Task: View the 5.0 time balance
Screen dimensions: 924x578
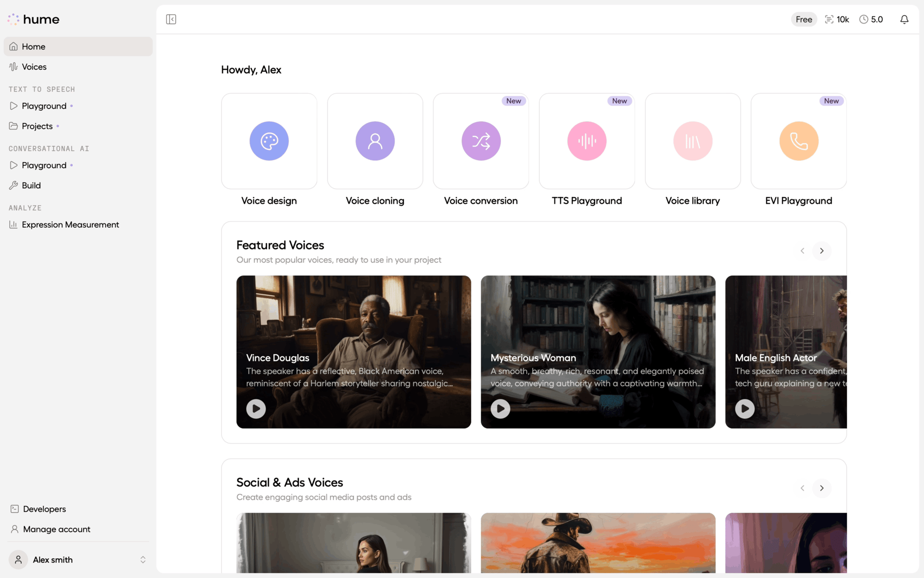Action: (871, 19)
